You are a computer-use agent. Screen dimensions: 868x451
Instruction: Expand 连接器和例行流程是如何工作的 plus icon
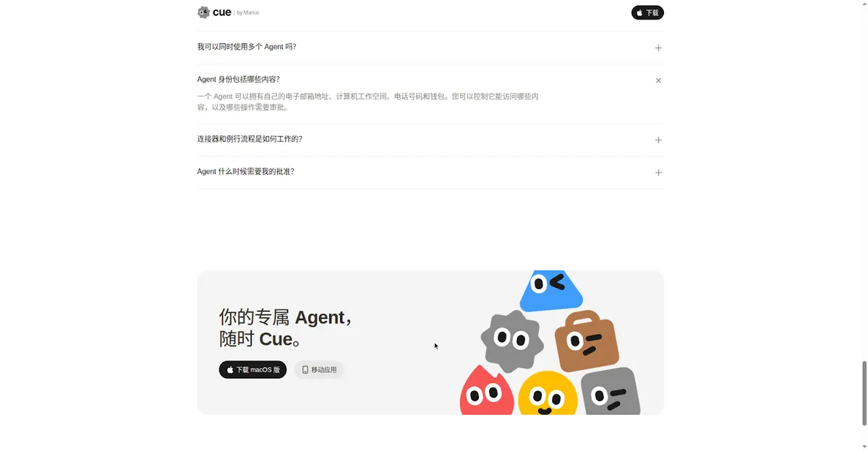(658, 140)
